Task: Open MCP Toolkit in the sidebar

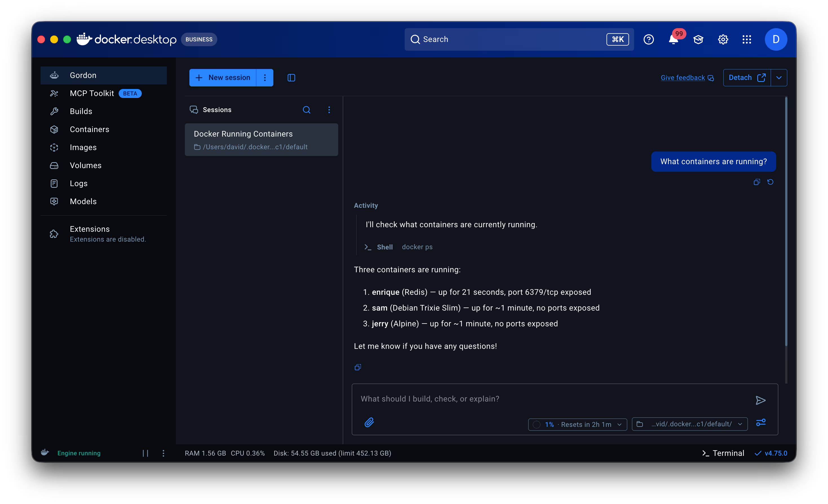Action: [x=103, y=93]
